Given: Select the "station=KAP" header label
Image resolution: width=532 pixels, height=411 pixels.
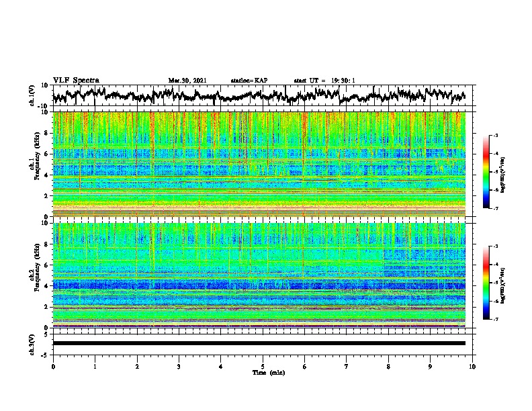Looking at the screenshot, I should (x=249, y=81).
